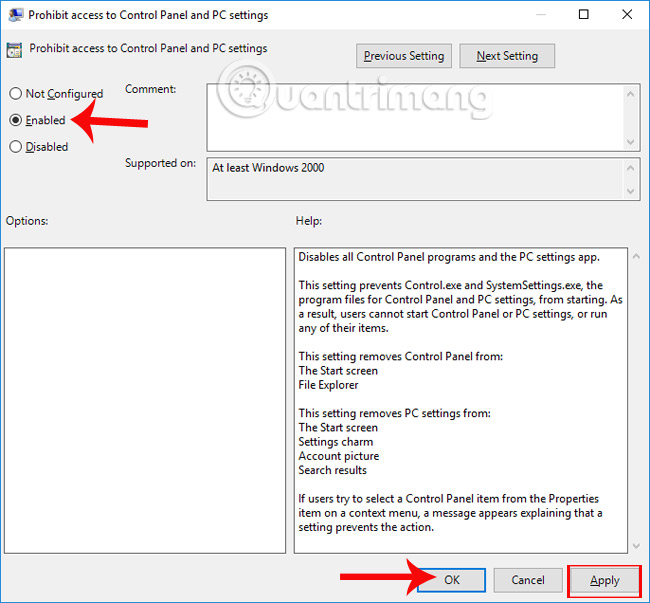The image size is (650, 603).
Task: Apply the policy changes
Action: 604,580
